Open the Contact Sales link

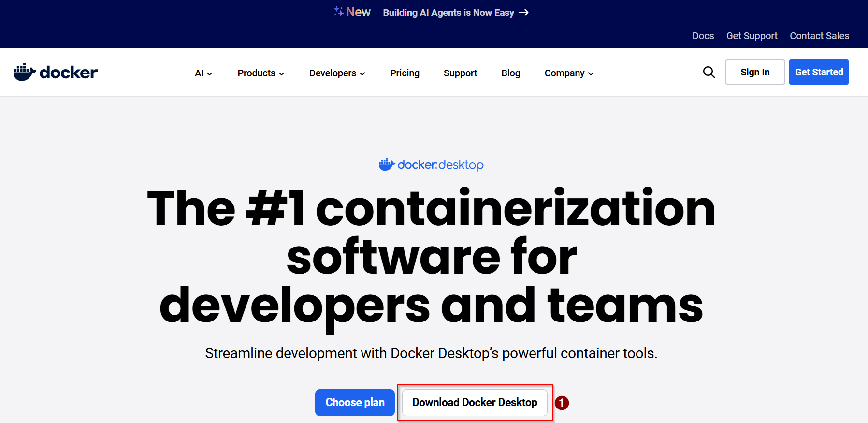point(819,36)
